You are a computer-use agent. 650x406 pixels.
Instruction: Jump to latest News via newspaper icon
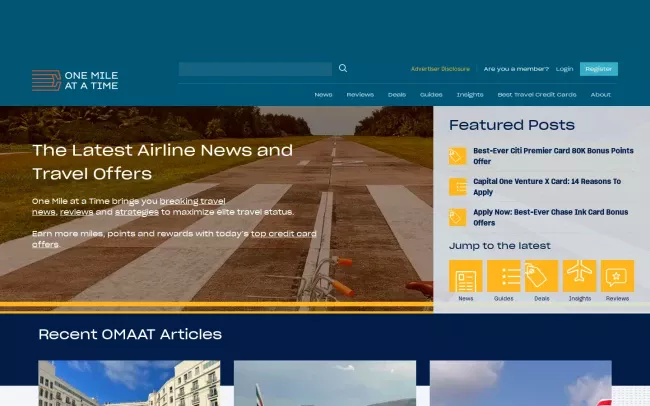click(466, 276)
